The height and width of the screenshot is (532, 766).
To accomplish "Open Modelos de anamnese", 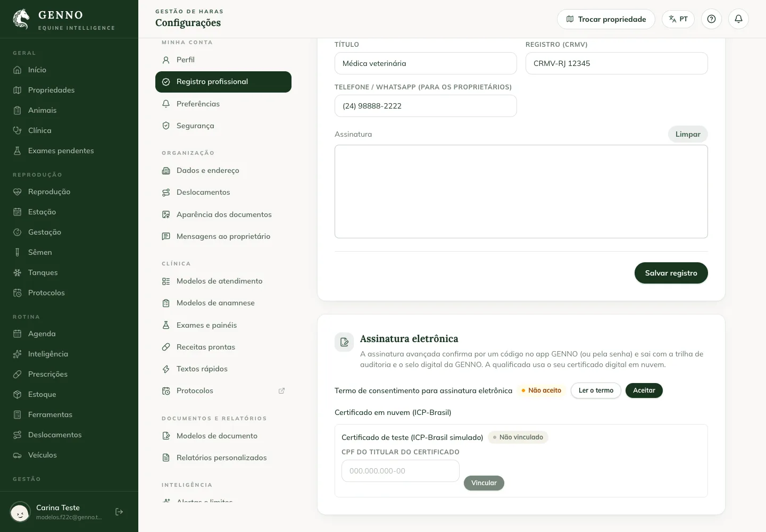I will pyautogui.click(x=223, y=303).
